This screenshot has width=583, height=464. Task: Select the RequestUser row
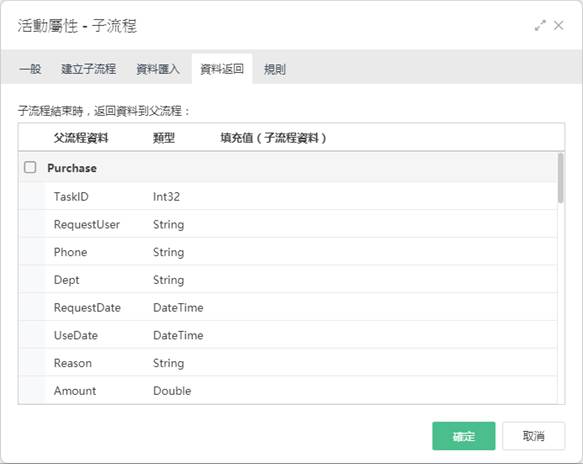click(x=287, y=224)
